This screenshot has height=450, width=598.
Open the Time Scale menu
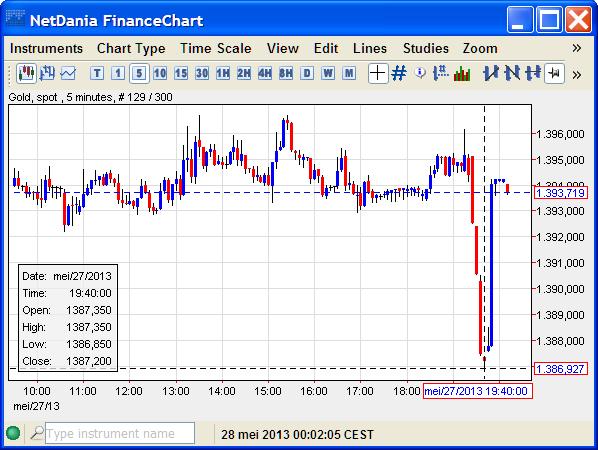[x=215, y=48]
